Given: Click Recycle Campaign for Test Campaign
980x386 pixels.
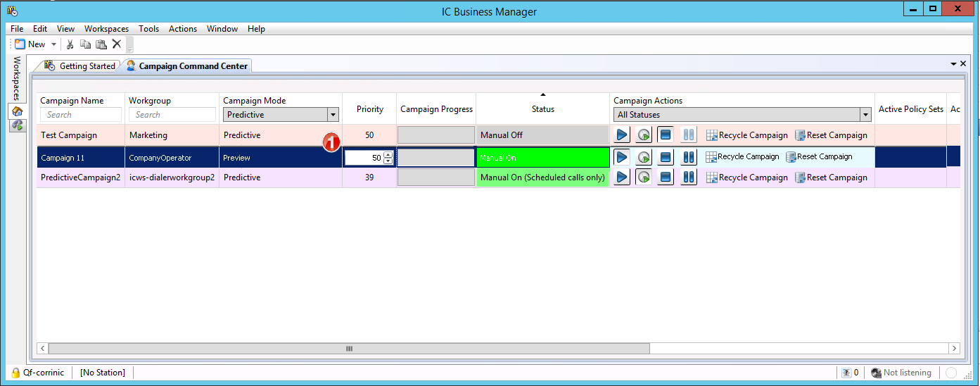Looking at the screenshot, I should pos(746,135).
